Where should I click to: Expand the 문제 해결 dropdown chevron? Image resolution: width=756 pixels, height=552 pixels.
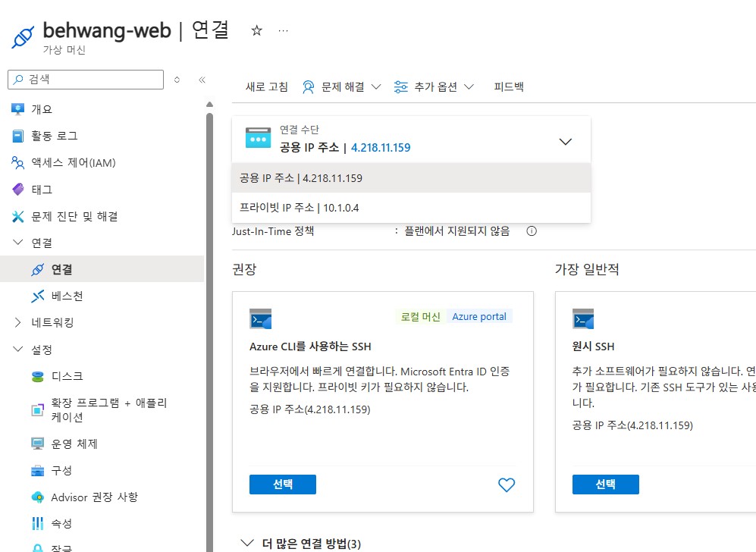[x=376, y=86]
